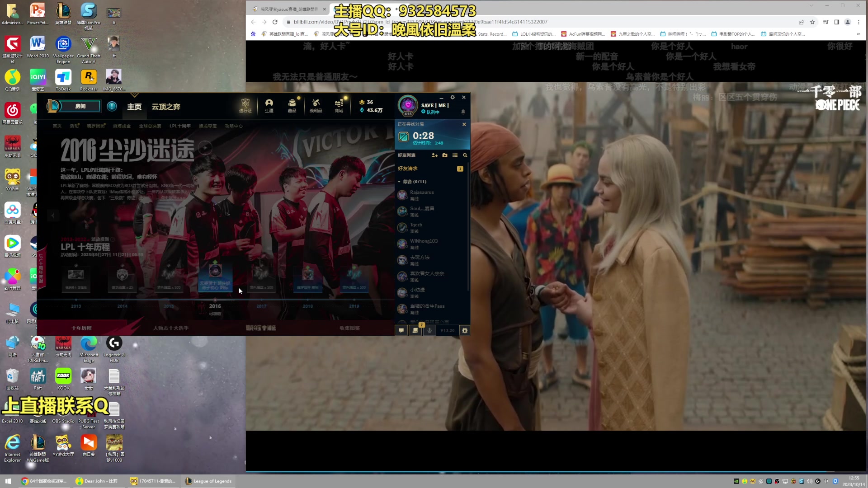This screenshot has width=868, height=488.
Task: Bookmark page with the star icon
Action: click(812, 22)
